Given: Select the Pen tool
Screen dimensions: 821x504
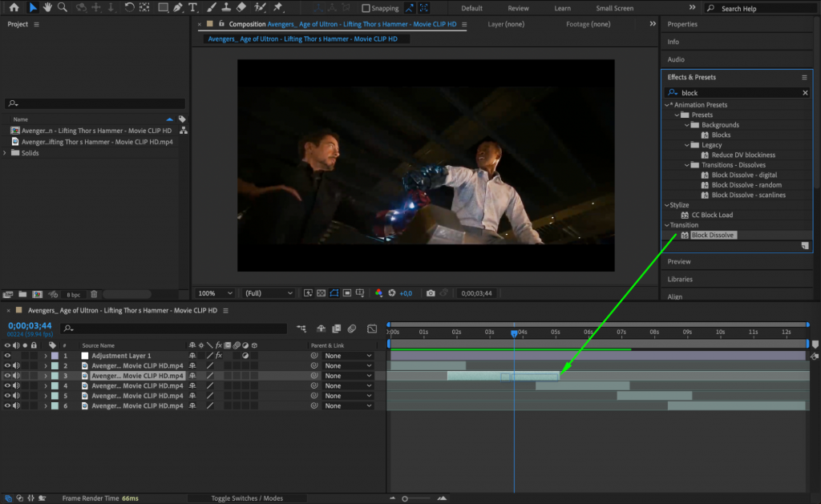Looking at the screenshot, I should (180, 8).
